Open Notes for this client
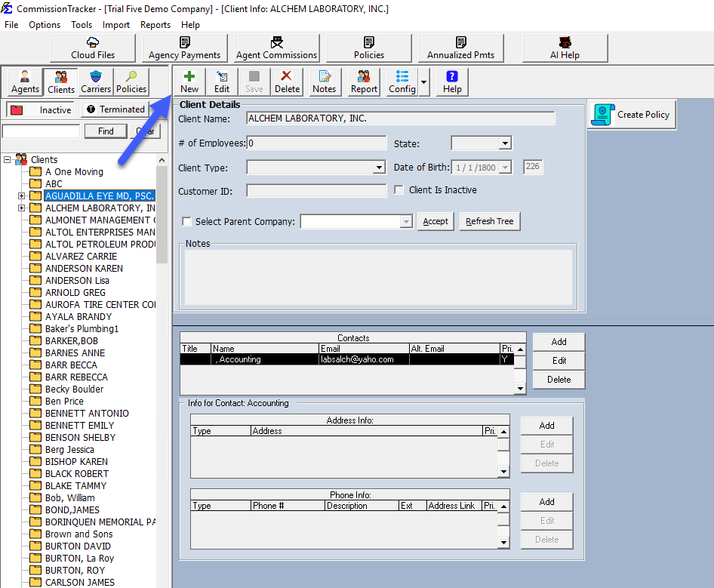Image resolution: width=714 pixels, height=588 pixels. (x=324, y=82)
